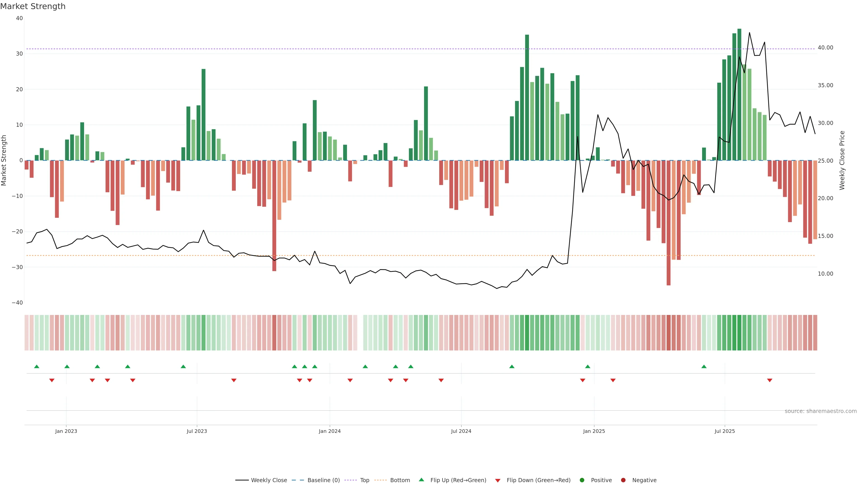Toggle the 'Flip Down (Green→Red)' legend label

(x=538, y=480)
